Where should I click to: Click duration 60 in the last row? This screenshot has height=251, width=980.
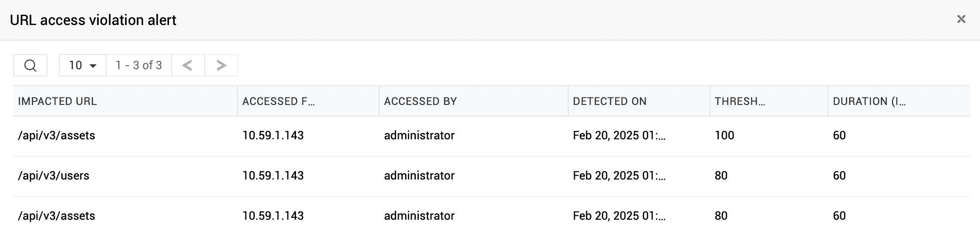[839, 216]
